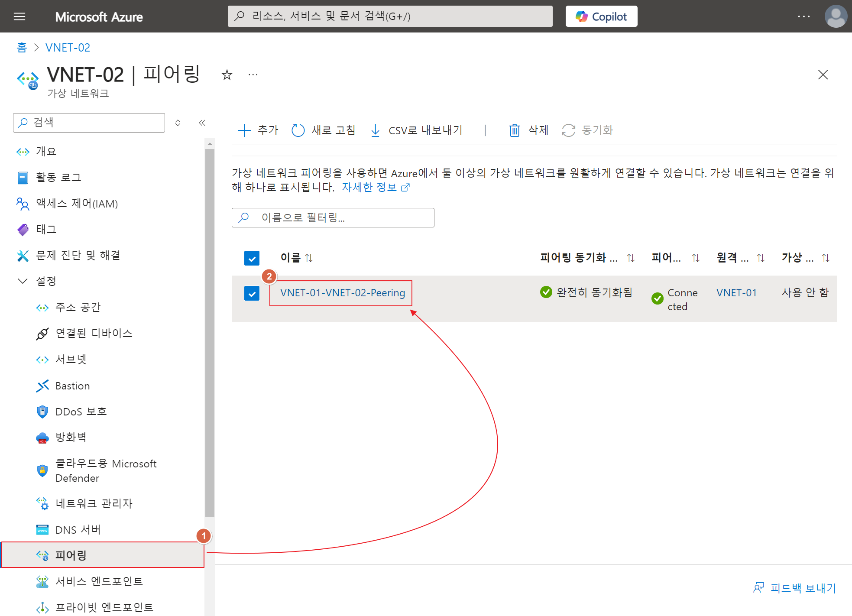Click the 추가 add button

(x=258, y=130)
